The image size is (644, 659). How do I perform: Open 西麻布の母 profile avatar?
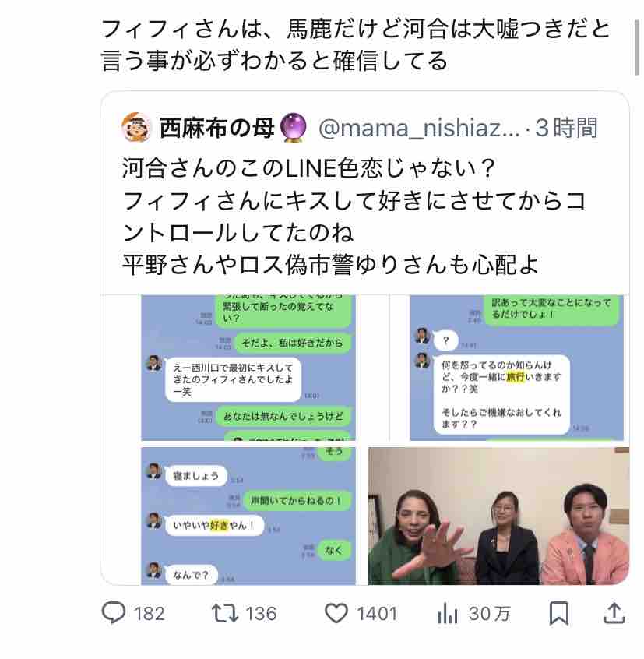click(136, 127)
